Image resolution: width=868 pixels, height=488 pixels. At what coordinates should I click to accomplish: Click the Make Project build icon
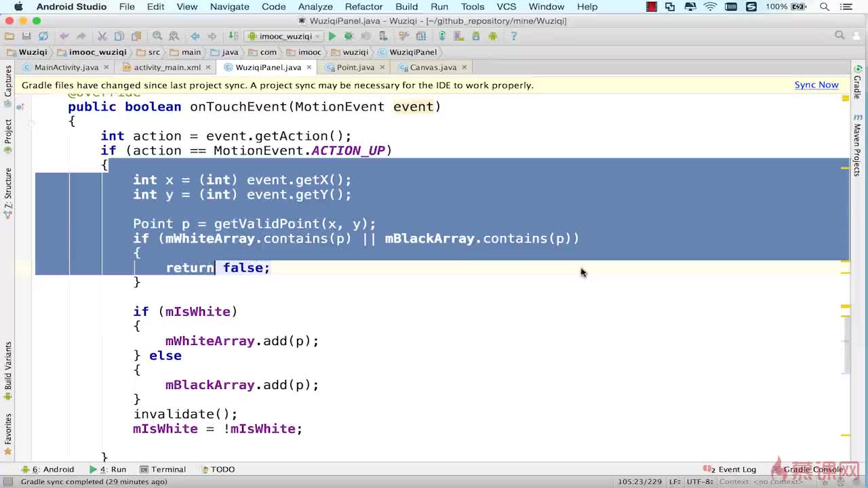coord(233,36)
